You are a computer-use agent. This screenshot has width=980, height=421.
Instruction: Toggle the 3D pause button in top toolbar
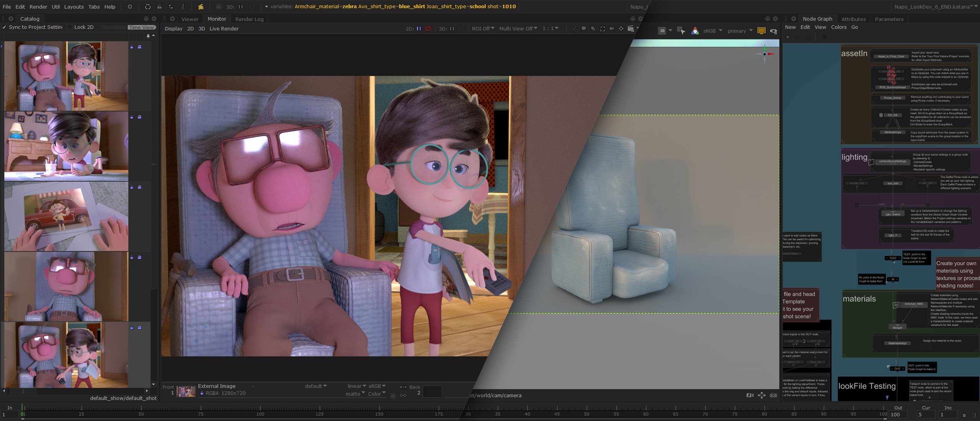(x=240, y=7)
